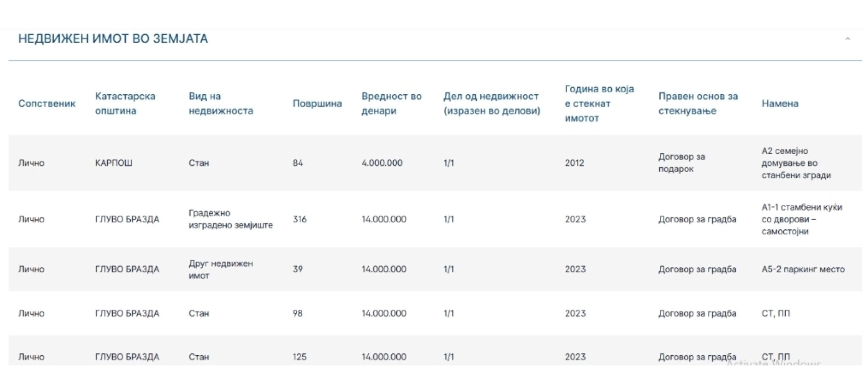
Task: Select the Вид на недвижноста column header
Action: tap(220, 104)
